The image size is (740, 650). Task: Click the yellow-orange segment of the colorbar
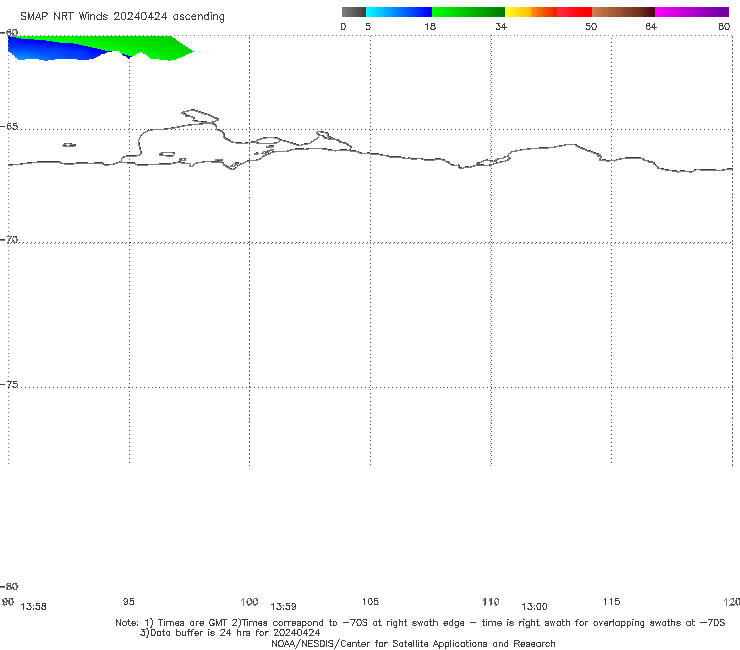tap(531, 12)
